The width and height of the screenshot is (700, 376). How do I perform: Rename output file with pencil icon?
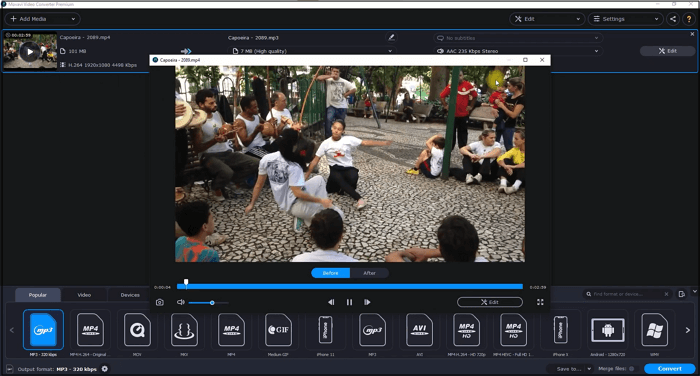(391, 38)
